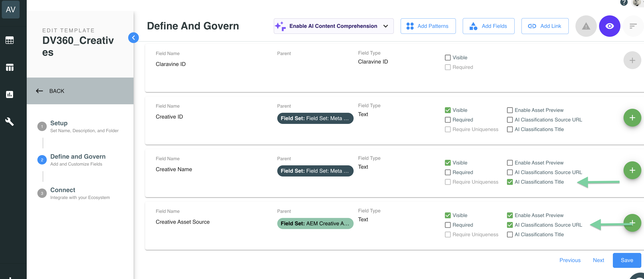The width and height of the screenshot is (644, 279).
Task: Click the Add Link button
Action: click(x=545, y=26)
